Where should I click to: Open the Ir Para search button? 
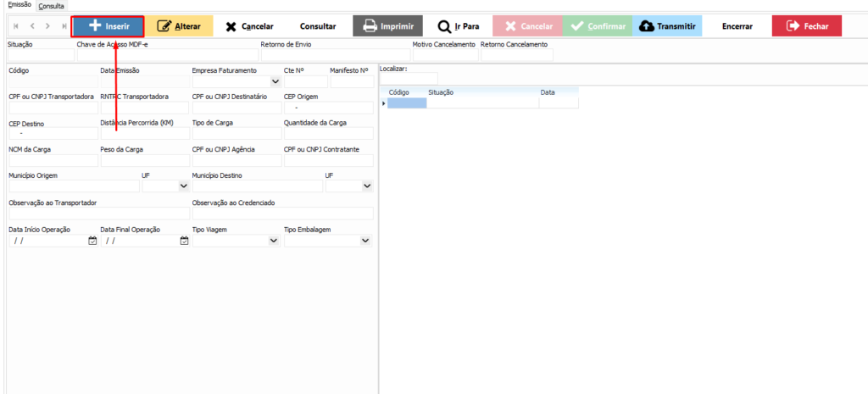coord(459,26)
